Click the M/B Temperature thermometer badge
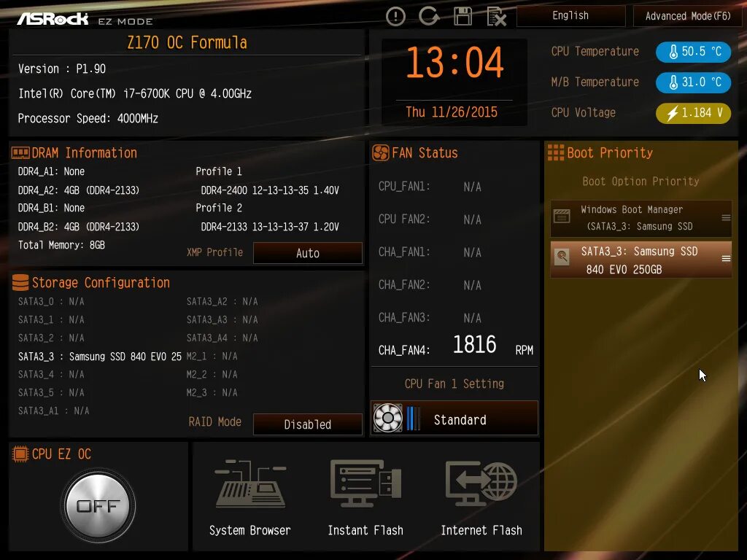The width and height of the screenshot is (747, 560). coord(693,82)
